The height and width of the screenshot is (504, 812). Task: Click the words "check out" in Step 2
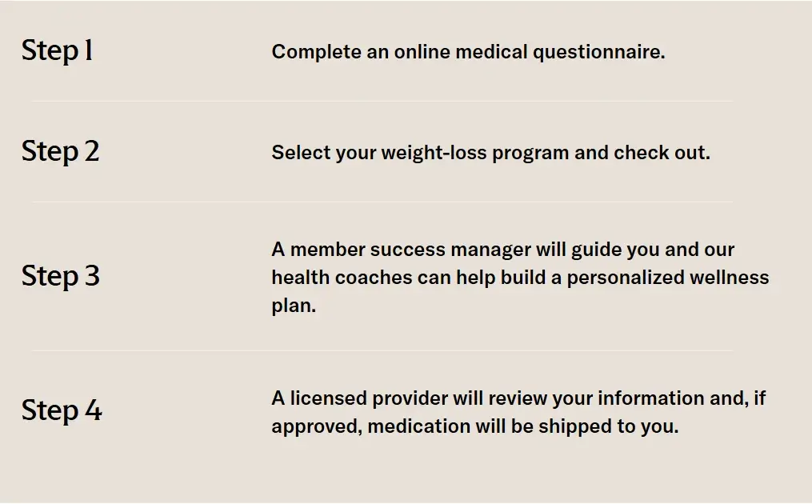[x=662, y=153]
